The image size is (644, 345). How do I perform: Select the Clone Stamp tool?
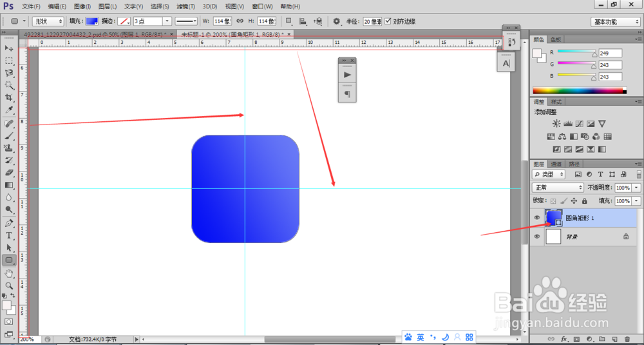[8, 148]
